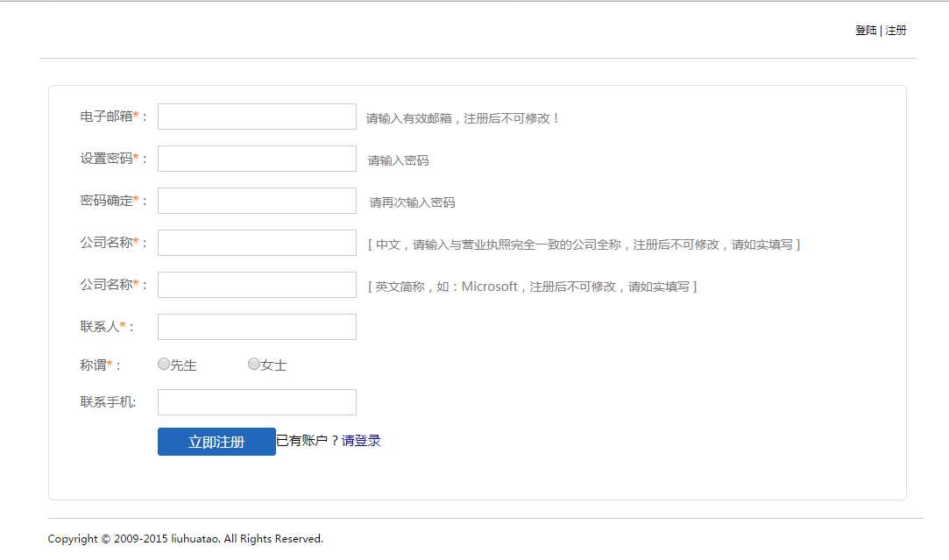Screen dimensions: 949x560
Task: Click the 联系手机 label
Action: tap(109, 402)
